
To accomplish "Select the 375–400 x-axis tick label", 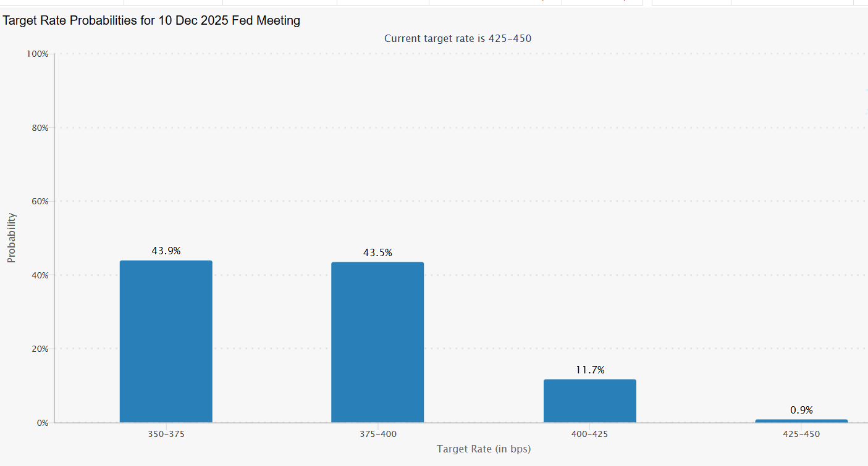I will pyautogui.click(x=378, y=434).
